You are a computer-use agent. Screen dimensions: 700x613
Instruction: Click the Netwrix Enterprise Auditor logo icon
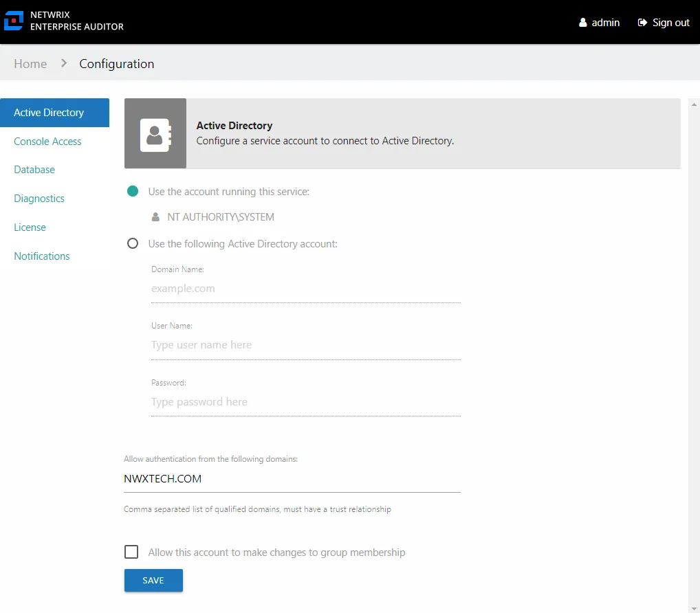click(x=13, y=21)
